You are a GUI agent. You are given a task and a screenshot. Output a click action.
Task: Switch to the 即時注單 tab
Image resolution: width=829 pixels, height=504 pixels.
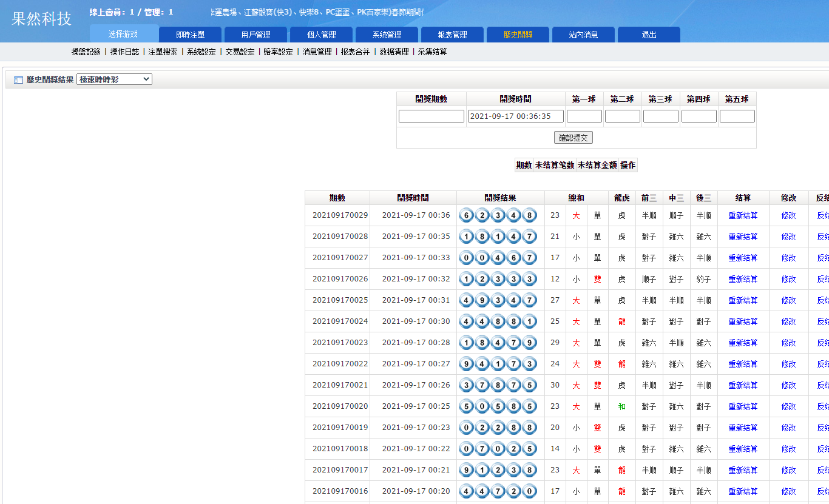click(190, 35)
